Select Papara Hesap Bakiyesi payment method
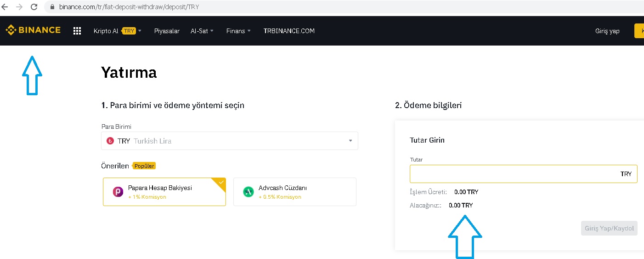 (x=164, y=192)
